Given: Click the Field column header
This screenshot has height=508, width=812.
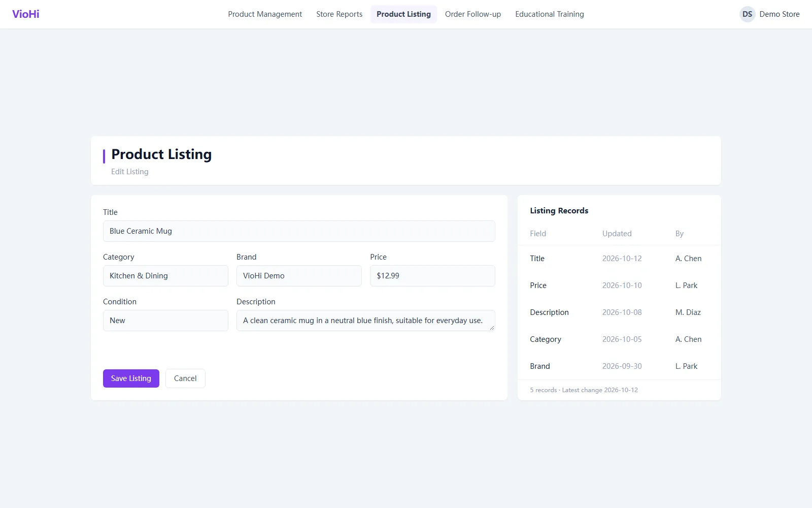Looking at the screenshot, I should (538, 234).
